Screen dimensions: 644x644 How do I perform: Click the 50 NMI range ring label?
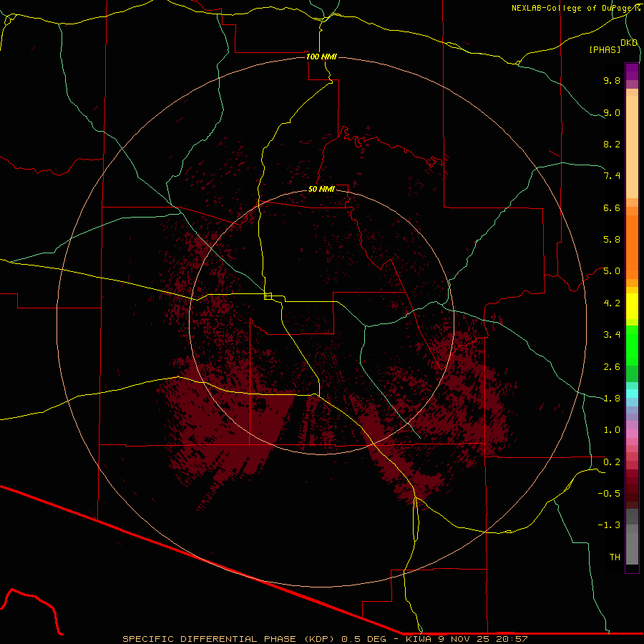tap(321, 189)
